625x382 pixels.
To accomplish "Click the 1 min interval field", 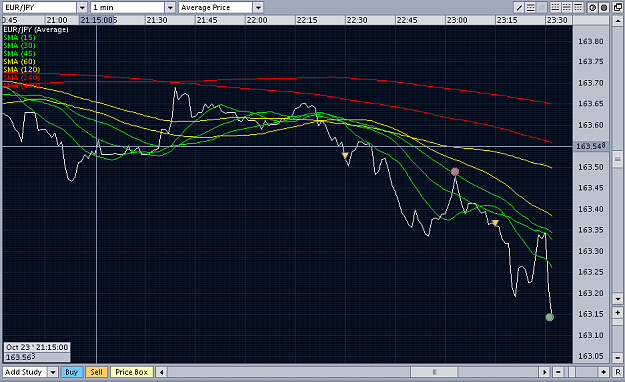I will click(x=128, y=8).
